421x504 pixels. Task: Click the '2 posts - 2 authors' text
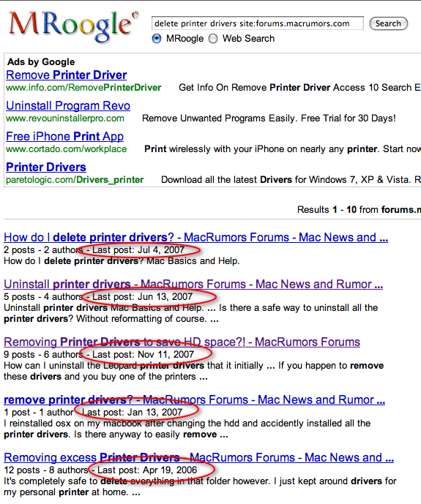(x=43, y=249)
